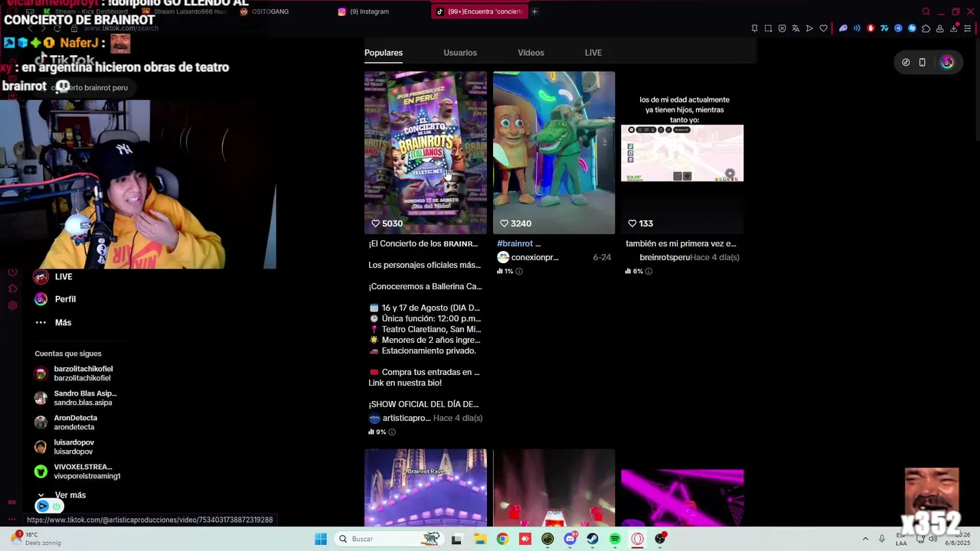
Task: Open the TikTok profile avatar menu
Action: click(947, 63)
